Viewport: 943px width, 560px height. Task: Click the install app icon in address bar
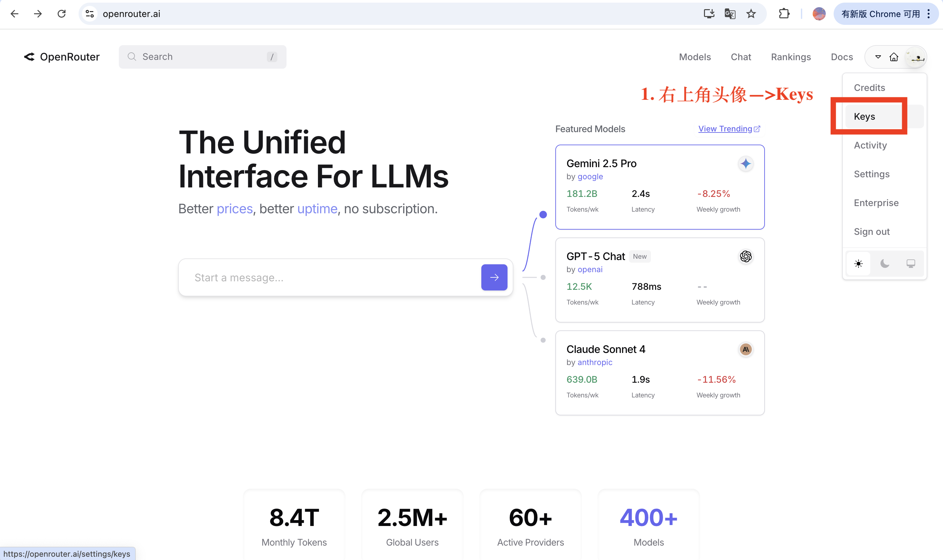(709, 14)
